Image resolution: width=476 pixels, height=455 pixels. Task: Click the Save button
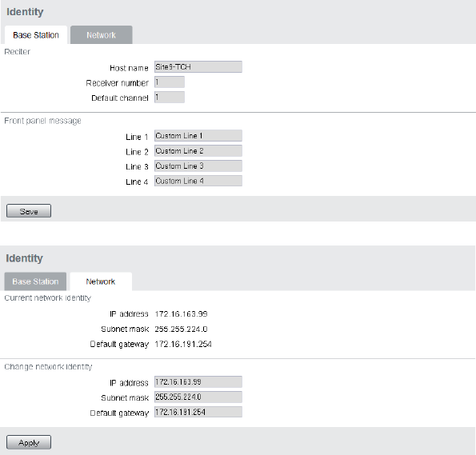coord(29,211)
